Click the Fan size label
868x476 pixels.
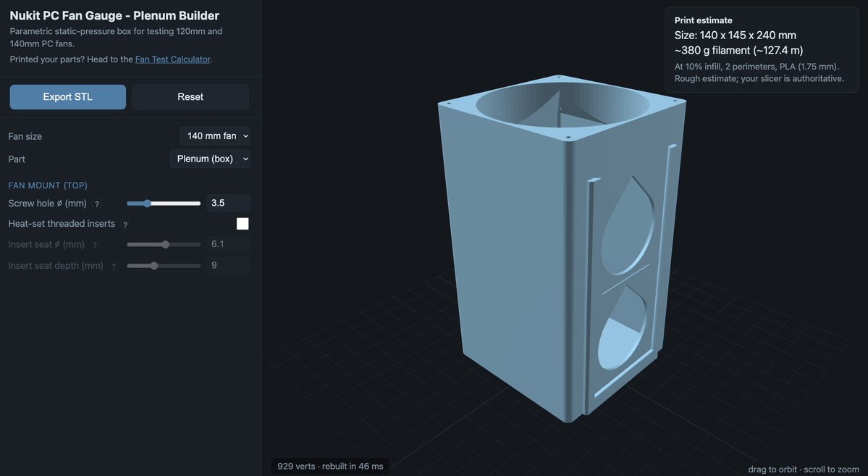pyautogui.click(x=25, y=136)
